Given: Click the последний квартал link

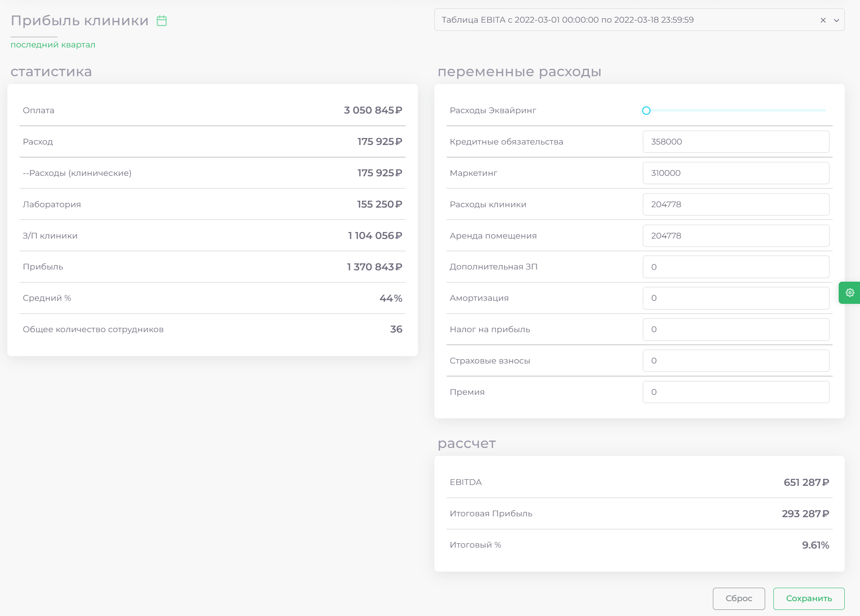Looking at the screenshot, I should pyautogui.click(x=53, y=44).
